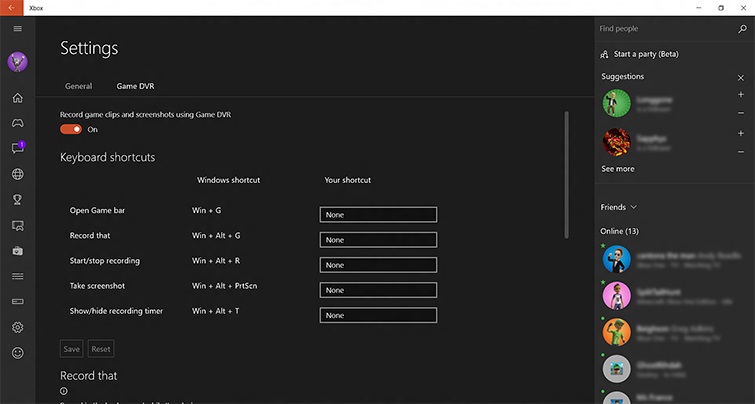The width and height of the screenshot is (755, 404).
Task: Click the 'Take screenshot' label
Action: coord(97,286)
